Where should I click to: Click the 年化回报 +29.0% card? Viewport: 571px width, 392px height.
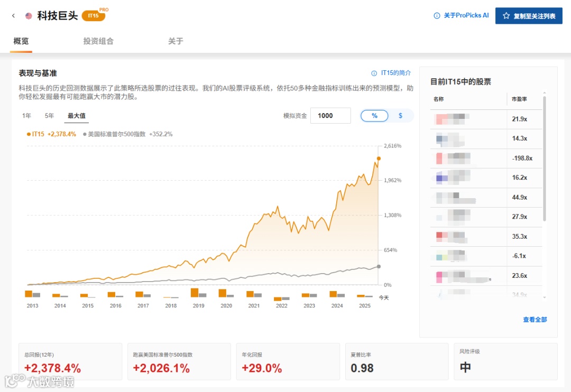pos(288,361)
